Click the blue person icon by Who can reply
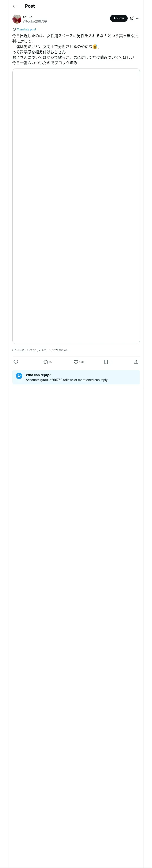The image size is (152, 868). 19,376
